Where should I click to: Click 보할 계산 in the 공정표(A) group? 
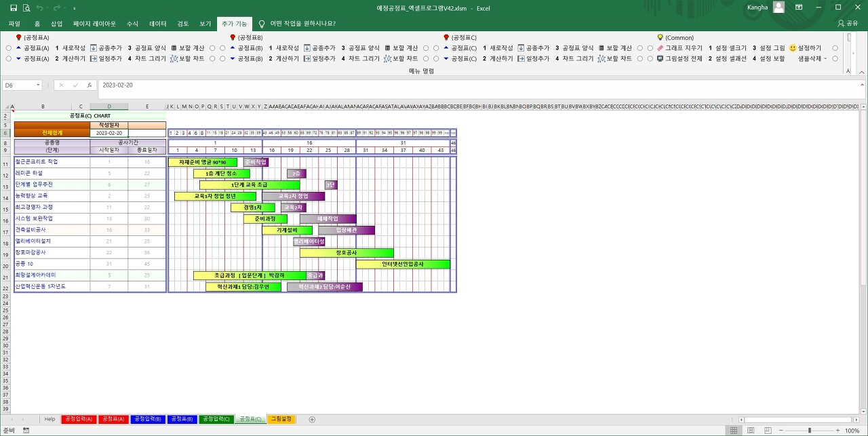(187, 48)
